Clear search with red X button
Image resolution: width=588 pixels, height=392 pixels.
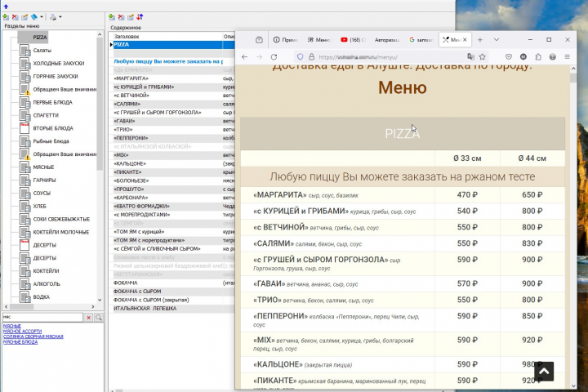pos(89,318)
